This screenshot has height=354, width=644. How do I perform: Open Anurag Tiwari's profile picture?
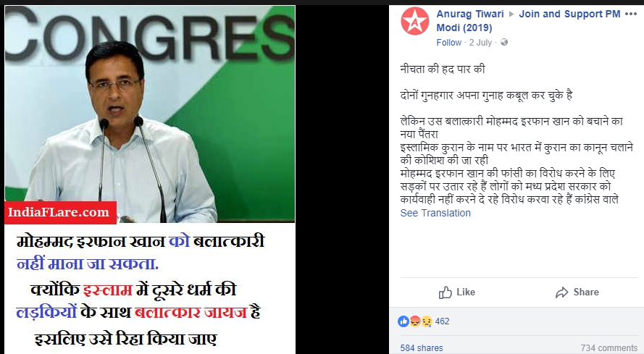[x=415, y=21]
